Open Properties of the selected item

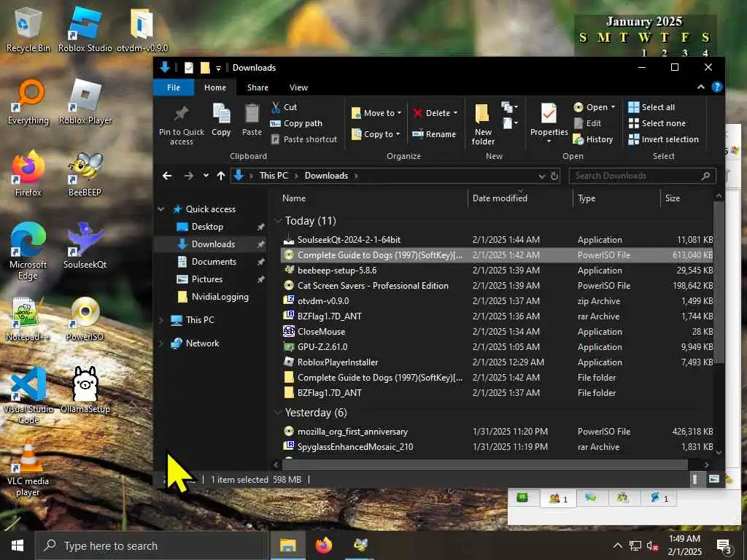(549, 122)
